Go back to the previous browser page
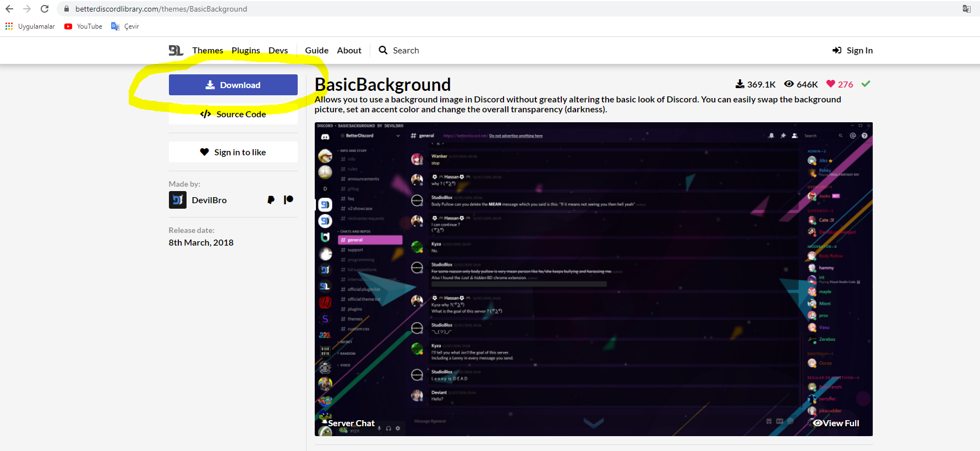The height and width of the screenshot is (451, 980). point(9,9)
